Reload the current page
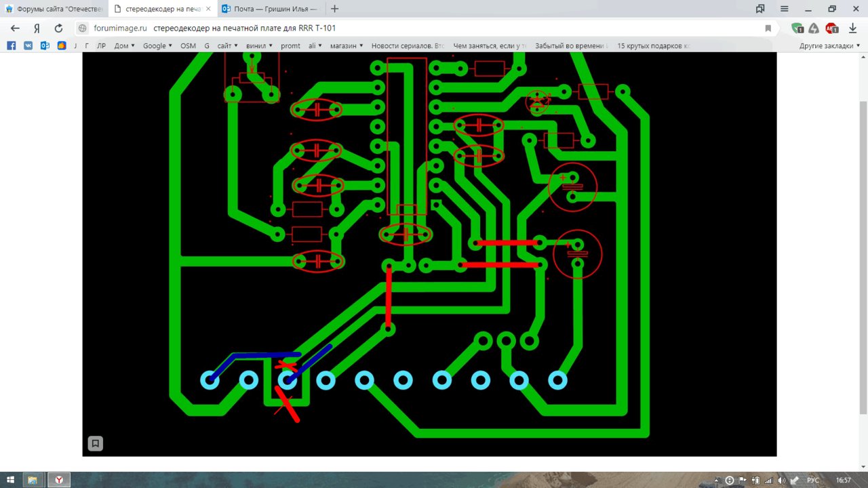The width and height of the screenshot is (868, 488). tap(58, 28)
